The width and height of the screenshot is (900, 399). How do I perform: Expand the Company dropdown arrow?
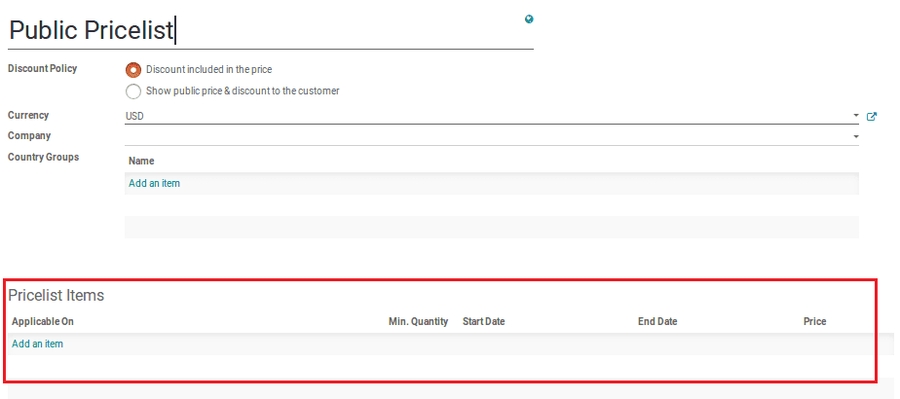(856, 137)
